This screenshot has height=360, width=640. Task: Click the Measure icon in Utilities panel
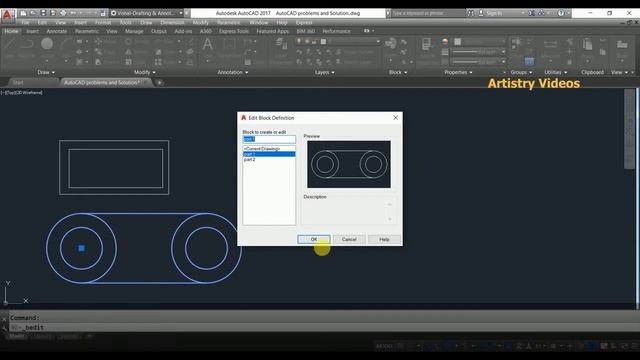pyautogui.click(x=550, y=45)
